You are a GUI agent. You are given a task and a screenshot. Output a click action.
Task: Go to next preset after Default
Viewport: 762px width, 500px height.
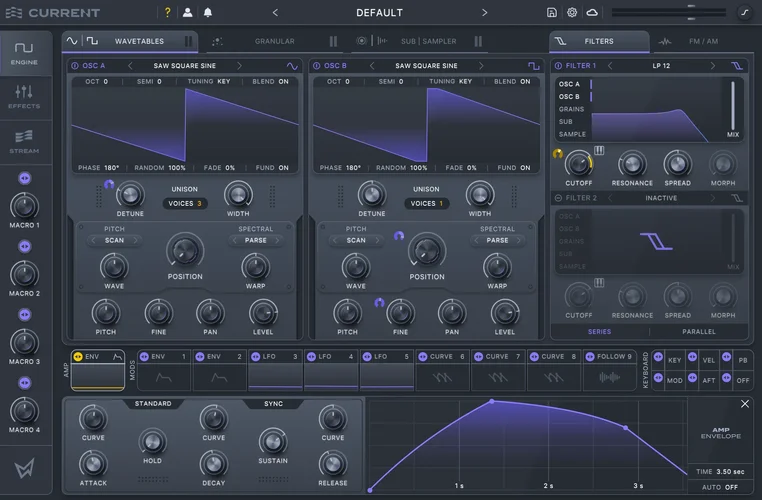point(485,13)
